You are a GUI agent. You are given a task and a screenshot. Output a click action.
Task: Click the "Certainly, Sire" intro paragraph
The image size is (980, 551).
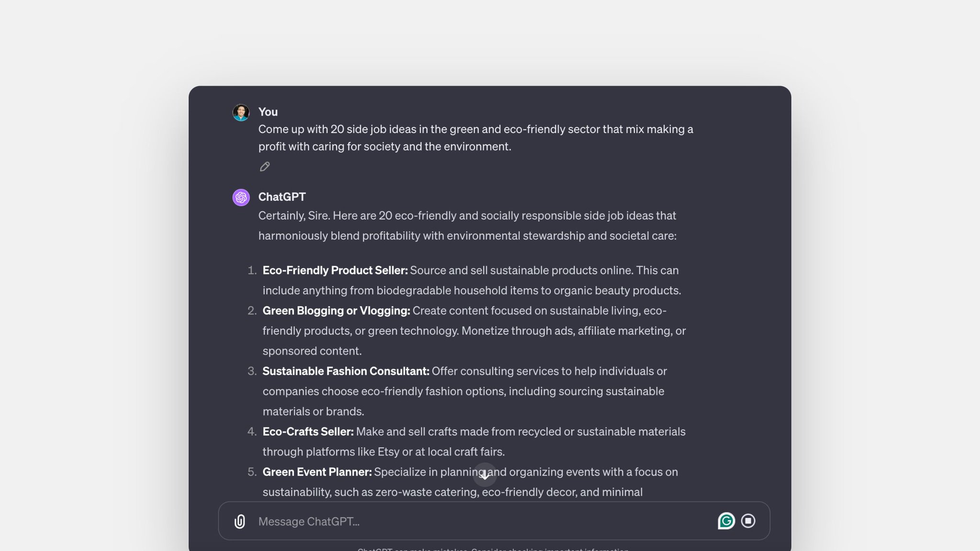click(x=468, y=225)
